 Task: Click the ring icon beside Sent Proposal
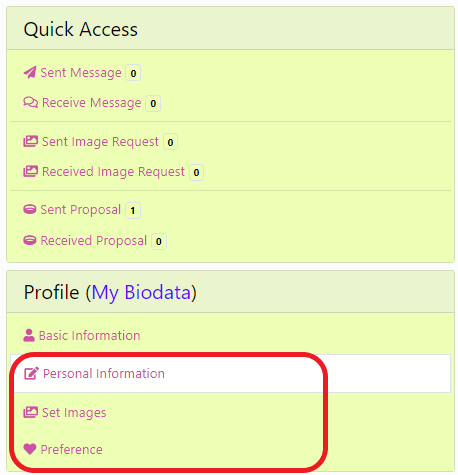(30, 210)
